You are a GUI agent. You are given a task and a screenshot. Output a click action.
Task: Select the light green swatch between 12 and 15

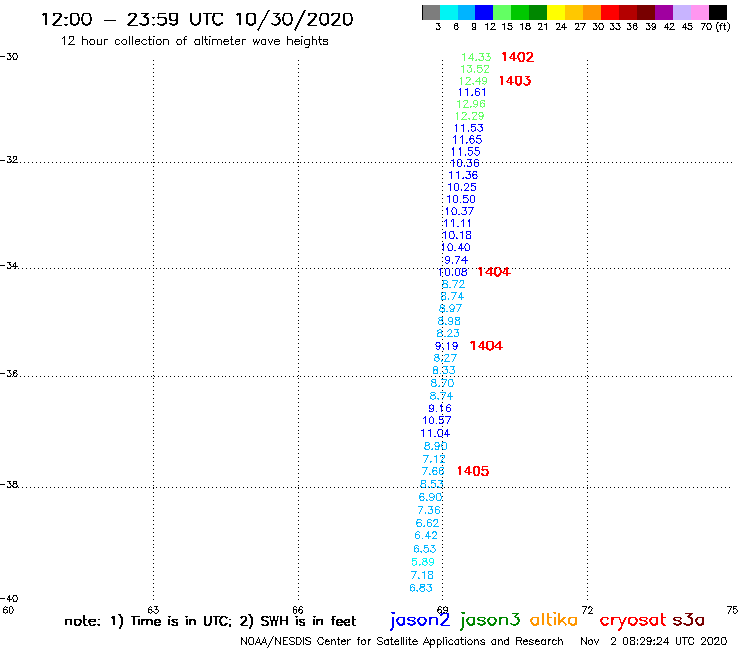pyautogui.click(x=502, y=12)
